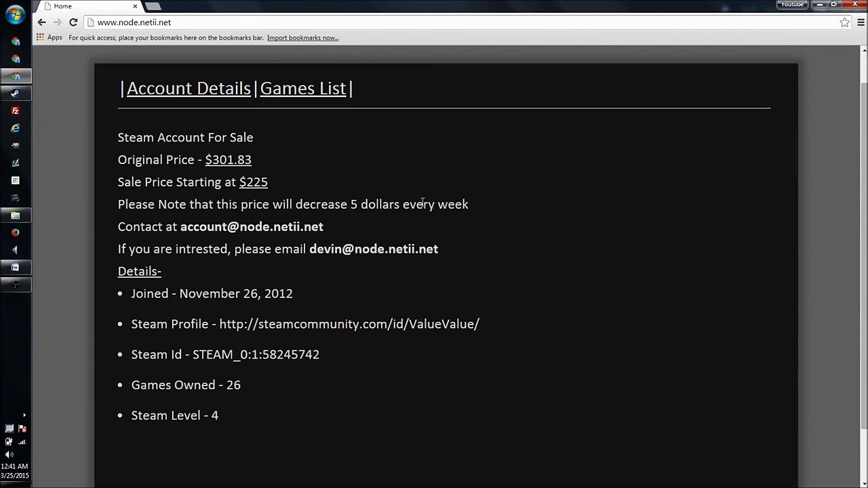
Task: Click the 'Games Owned - 26' line
Action: 186,385
